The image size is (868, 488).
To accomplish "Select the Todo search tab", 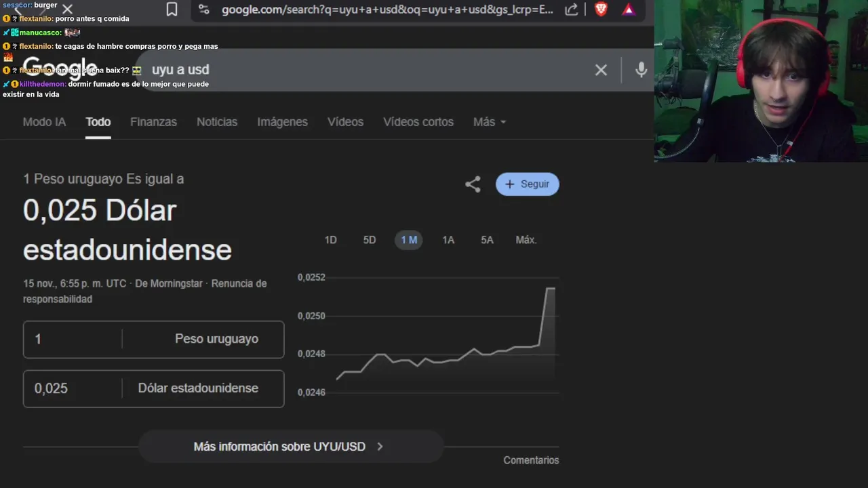I will (x=98, y=122).
